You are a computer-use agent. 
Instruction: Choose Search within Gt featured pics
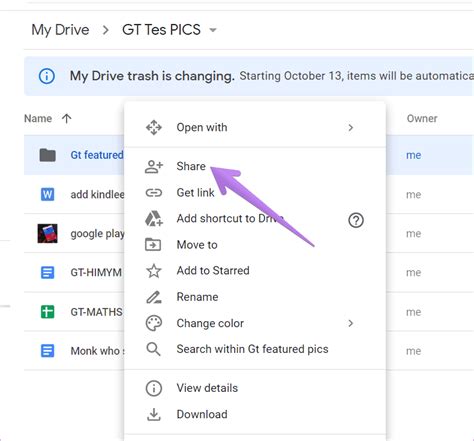pyautogui.click(x=255, y=349)
